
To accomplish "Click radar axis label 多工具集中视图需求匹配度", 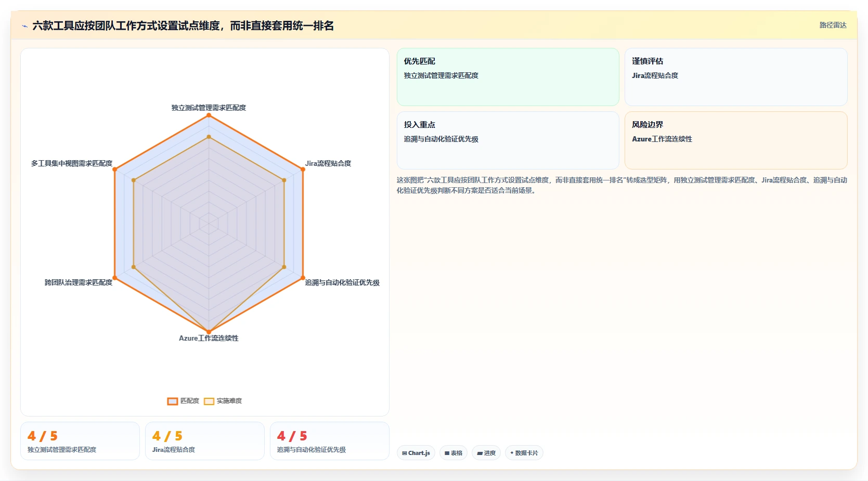I will 72,163.
